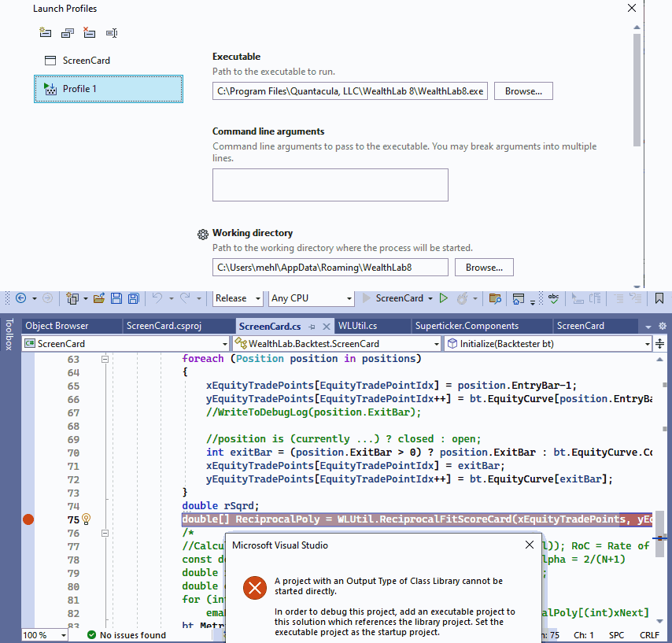Screen dimensions: 672x643
Task: Browse for the working directory
Action: (x=484, y=268)
